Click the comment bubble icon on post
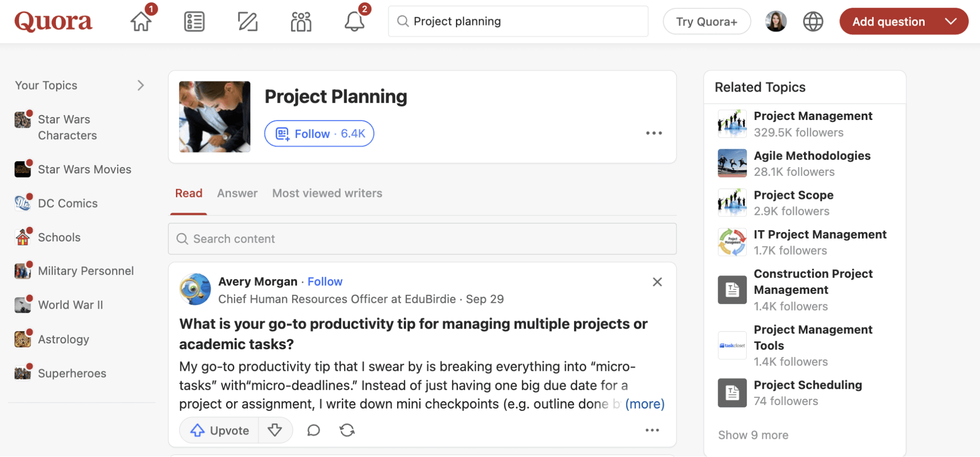Screen dimensions: 980x457 pos(313,430)
